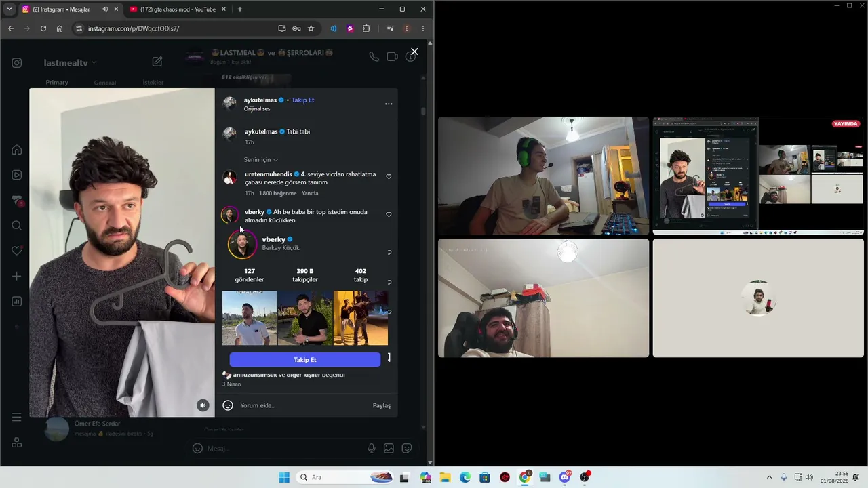
Task: View the 1.800 beğenme likes list
Action: (x=278, y=193)
